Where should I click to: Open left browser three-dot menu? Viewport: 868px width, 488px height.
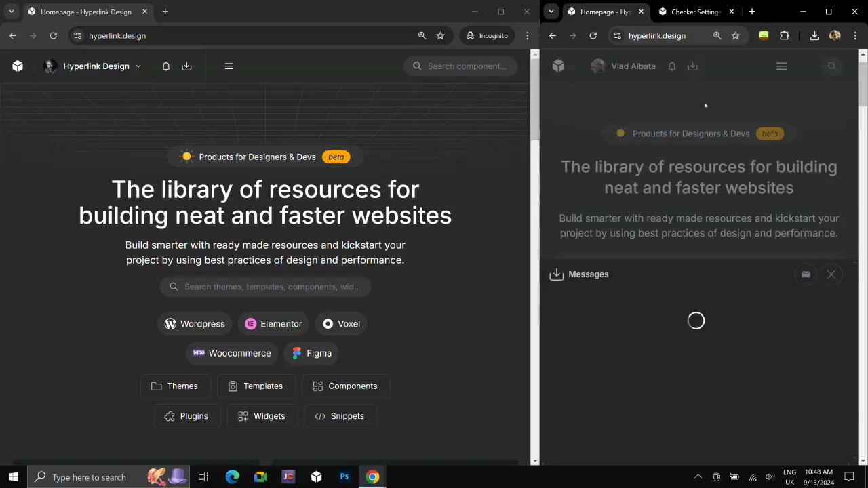pyautogui.click(x=527, y=36)
